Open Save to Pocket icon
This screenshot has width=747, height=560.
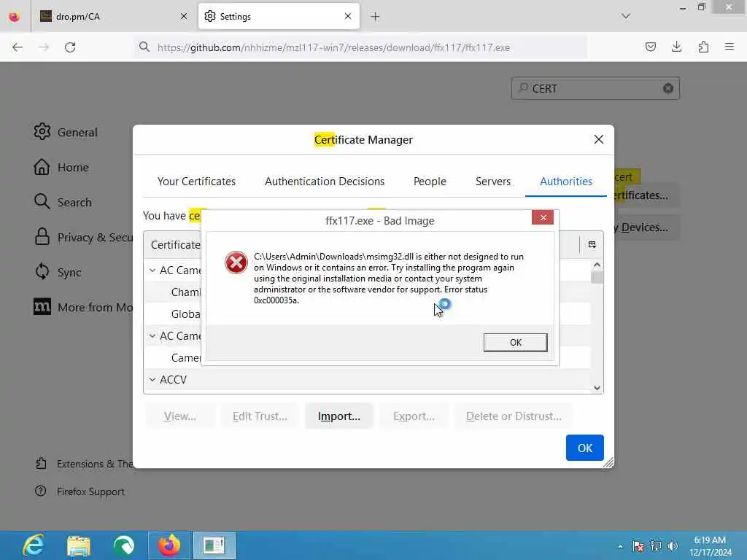tap(650, 47)
